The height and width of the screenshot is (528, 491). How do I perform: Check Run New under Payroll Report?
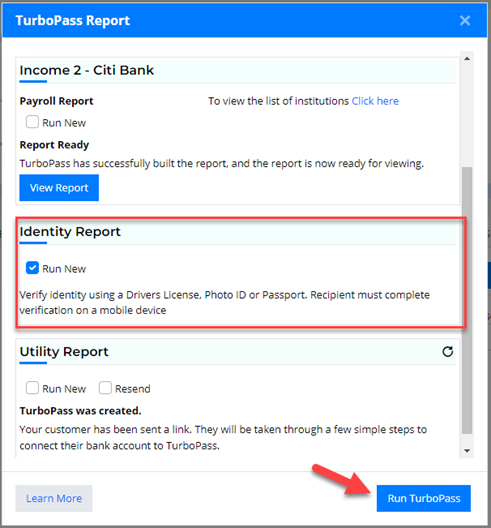point(32,122)
